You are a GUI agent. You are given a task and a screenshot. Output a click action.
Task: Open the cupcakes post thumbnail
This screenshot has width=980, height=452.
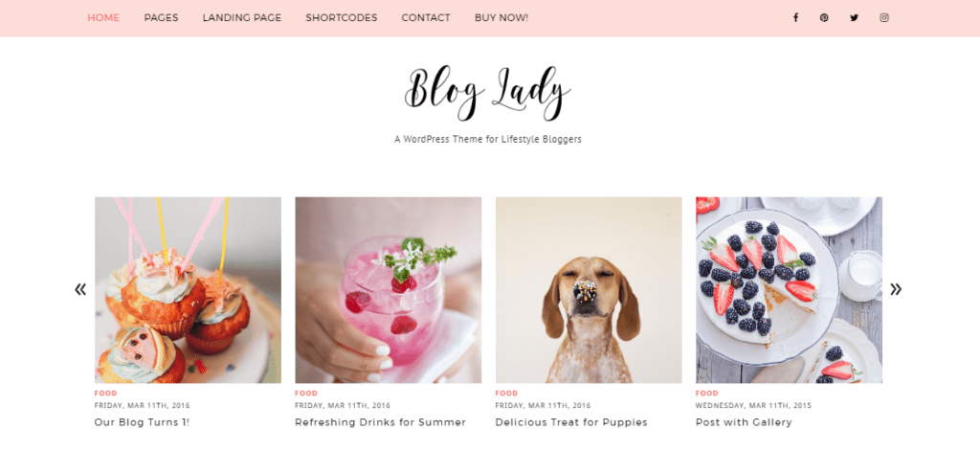click(189, 290)
